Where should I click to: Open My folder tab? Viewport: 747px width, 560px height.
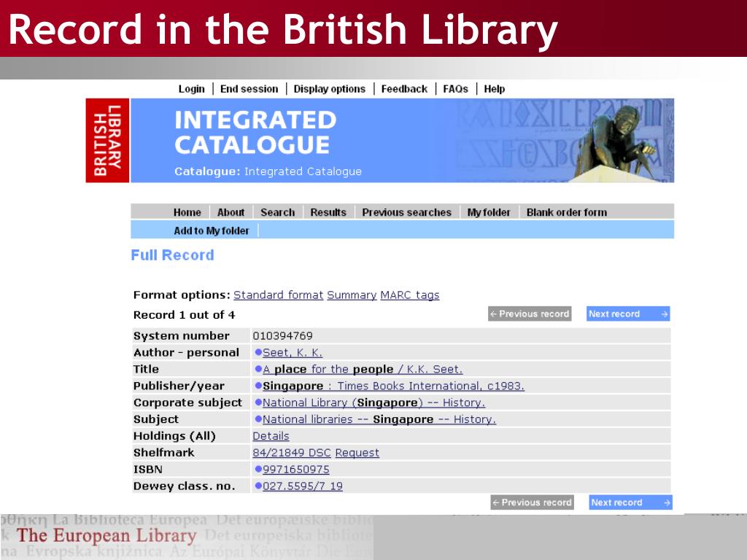489,212
